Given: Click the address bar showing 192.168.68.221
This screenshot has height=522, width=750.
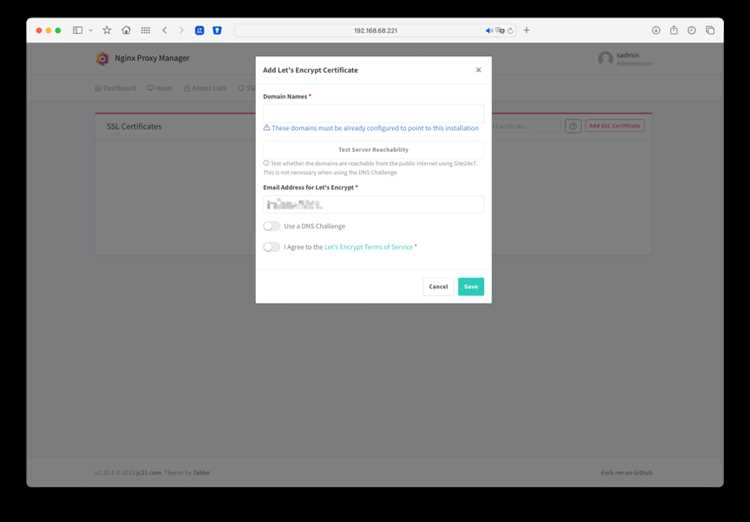Looking at the screenshot, I should click(375, 30).
